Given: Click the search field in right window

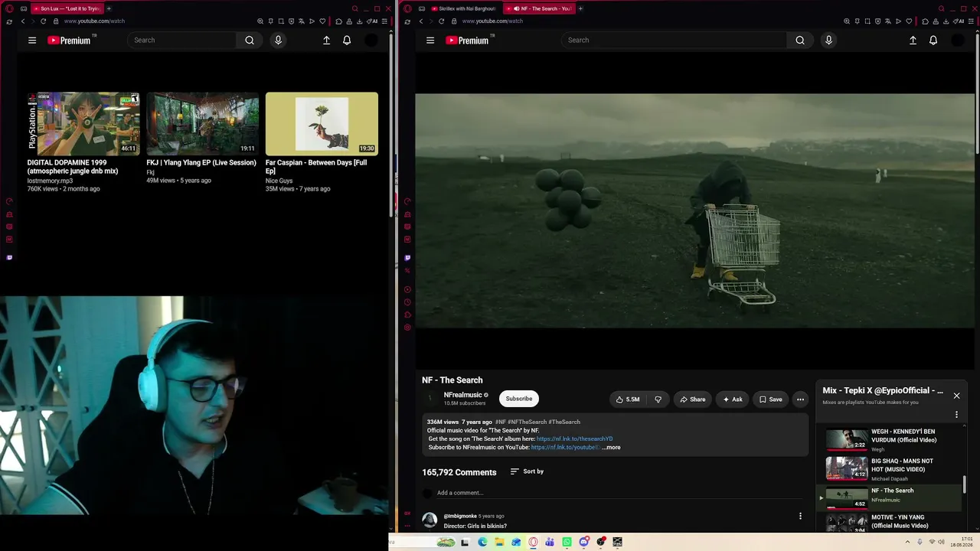Looking at the screenshot, I should click(x=674, y=40).
